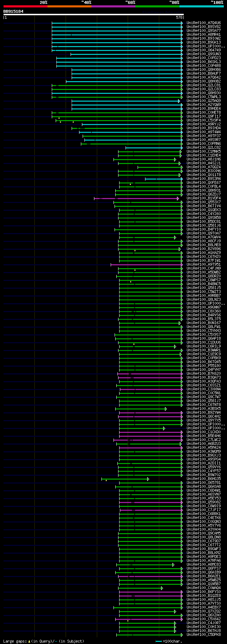Click hit label UniRef100_B1VDF4
This screenshot has height=644, width=227.
point(204,198)
